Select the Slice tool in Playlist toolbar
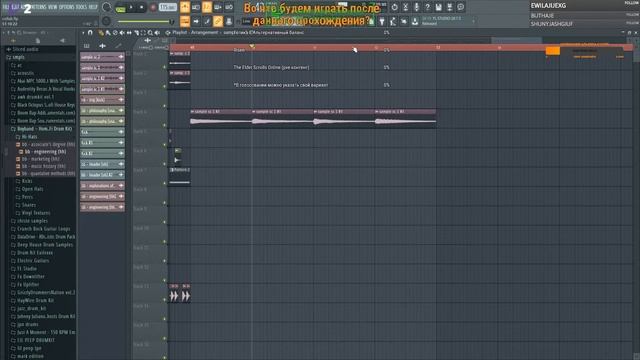 pyautogui.click(x=136, y=33)
